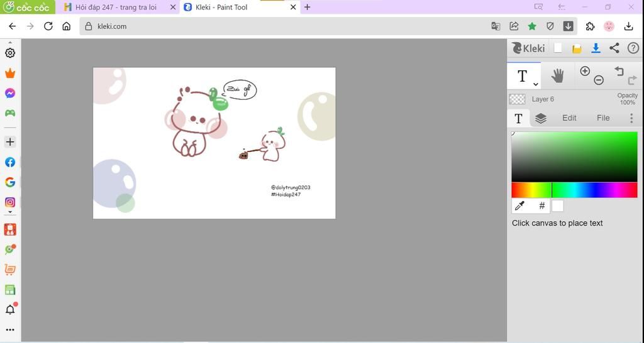Viewport: 644px width, 343px height.
Task: Select the Kleki hand pan tool
Action: (557, 76)
